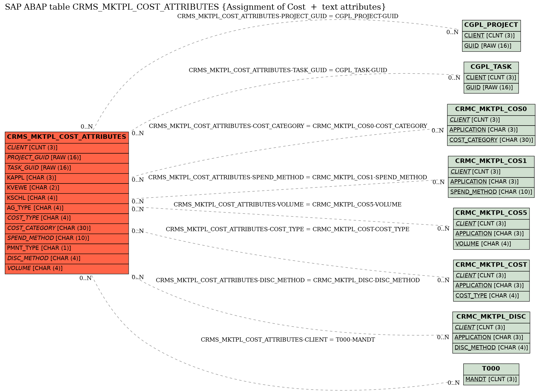540x392 pixels.
Task: Click CLIENT field in CGPL_PROJECT
Action: [491, 36]
